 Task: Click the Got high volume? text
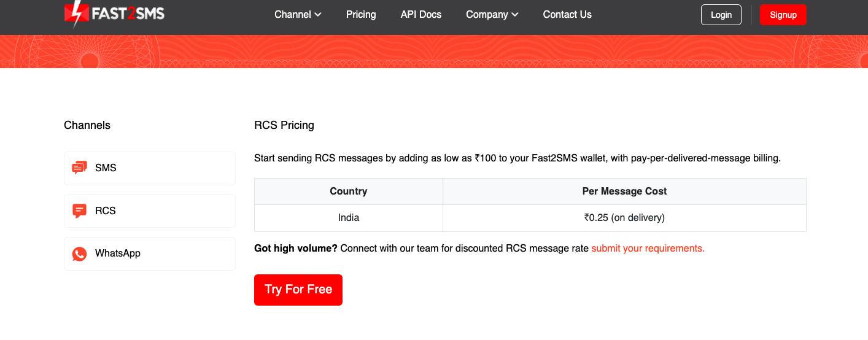(296, 249)
